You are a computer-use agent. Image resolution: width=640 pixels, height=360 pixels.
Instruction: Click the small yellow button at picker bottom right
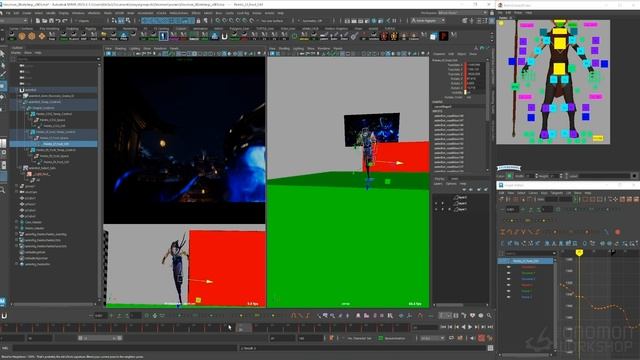tap(598, 138)
